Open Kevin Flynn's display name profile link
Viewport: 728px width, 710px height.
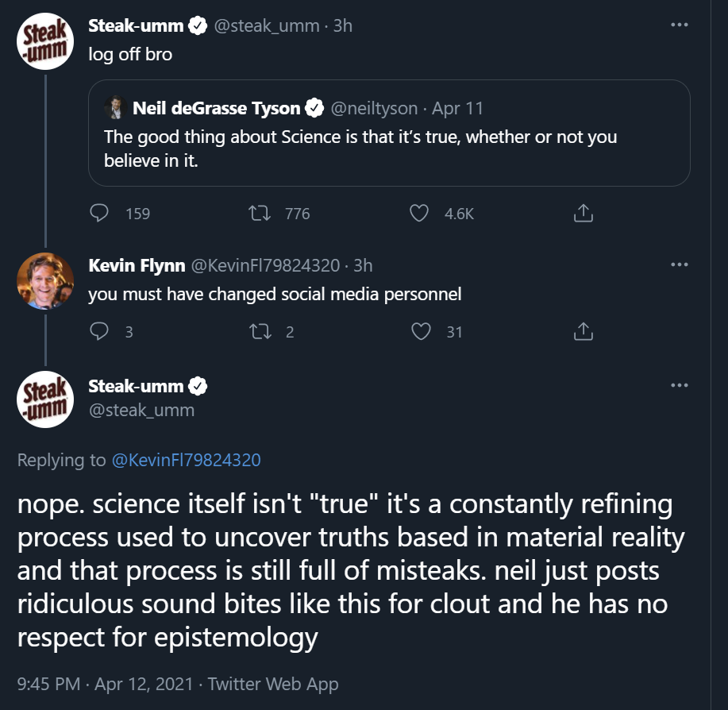click(137, 264)
